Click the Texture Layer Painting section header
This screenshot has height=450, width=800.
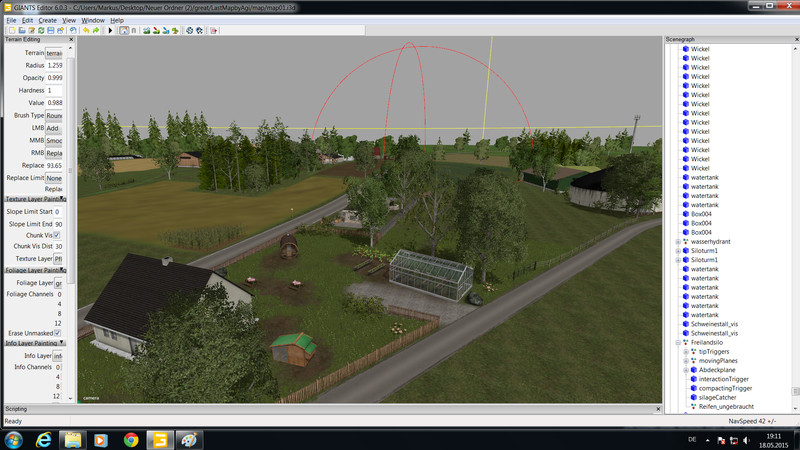34,199
